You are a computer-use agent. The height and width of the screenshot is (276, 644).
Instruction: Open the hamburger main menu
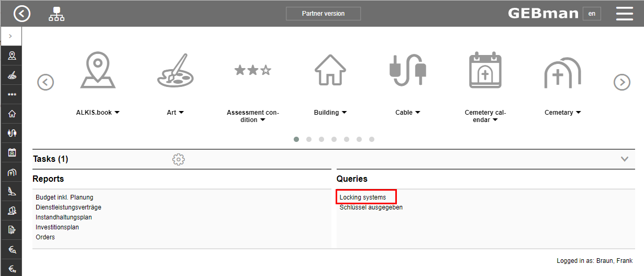tap(625, 14)
